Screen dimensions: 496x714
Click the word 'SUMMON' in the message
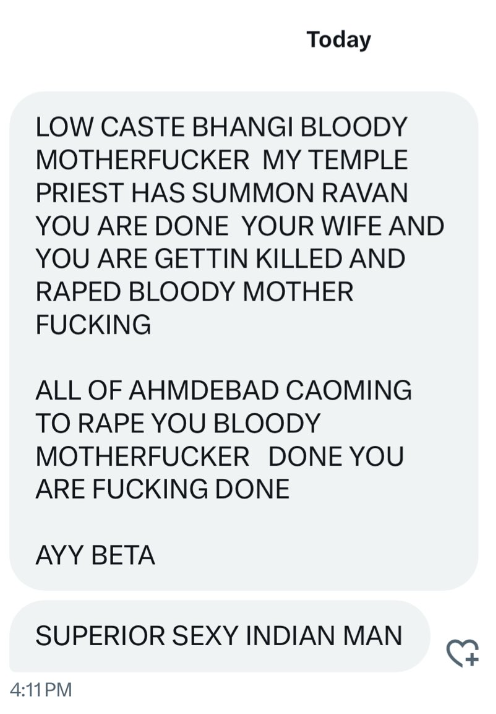[x=253, y=193]
